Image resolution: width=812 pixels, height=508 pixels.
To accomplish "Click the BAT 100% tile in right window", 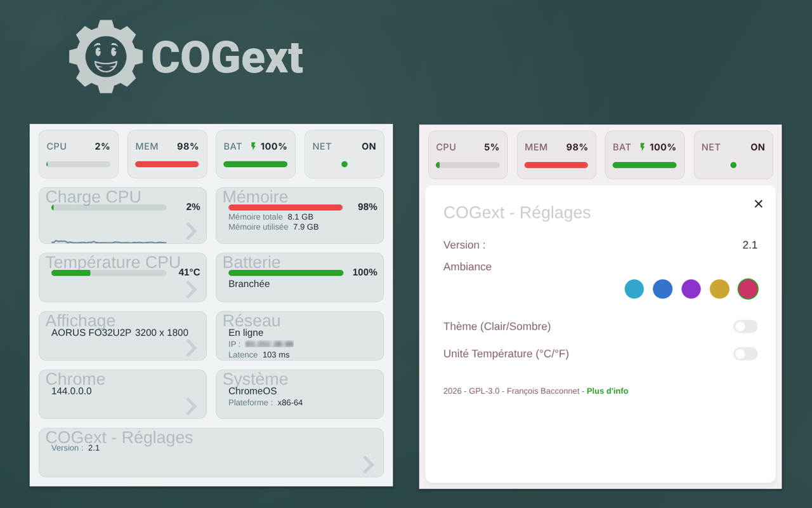I will [x=645, y=155].
